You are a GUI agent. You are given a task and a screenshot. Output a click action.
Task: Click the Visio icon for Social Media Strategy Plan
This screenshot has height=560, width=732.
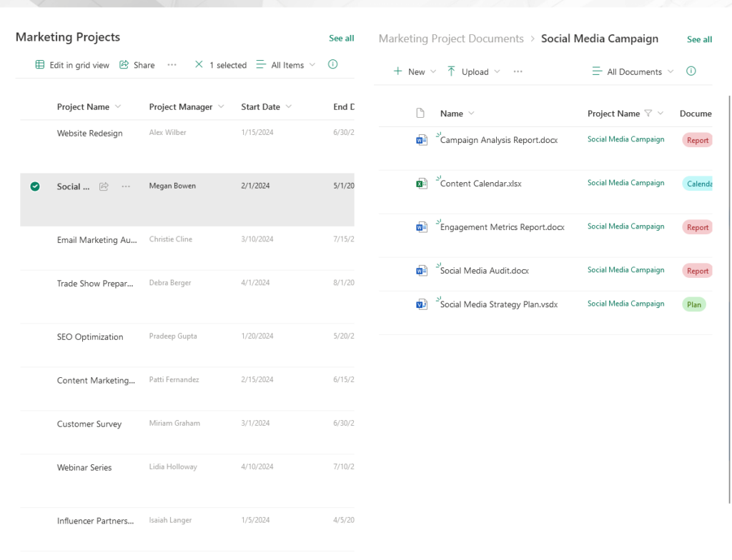pos(422,304)
